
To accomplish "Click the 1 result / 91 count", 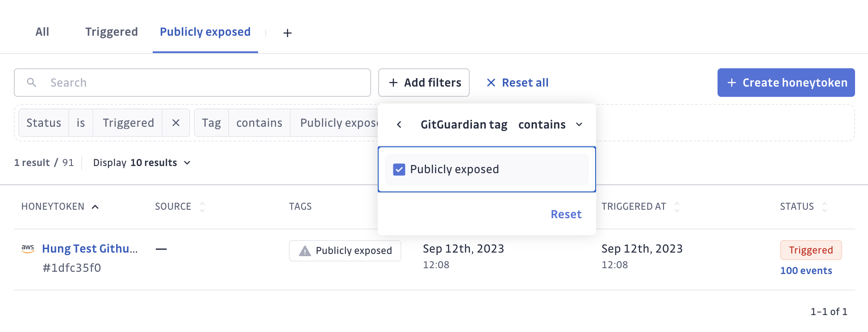I will (x=44, y=162).
